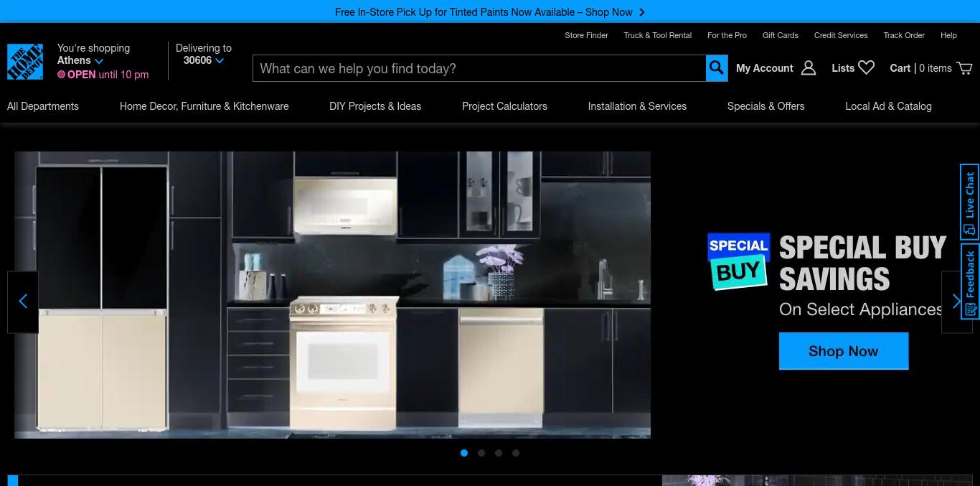Click the OPEN until 10 pm status

tap(103, 75)
